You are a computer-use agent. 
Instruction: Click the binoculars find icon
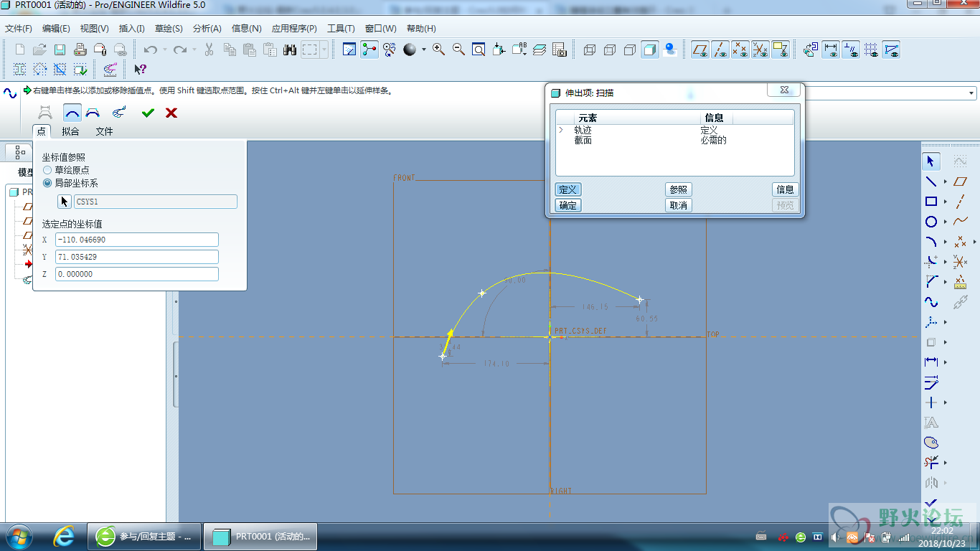click(290, 50)
